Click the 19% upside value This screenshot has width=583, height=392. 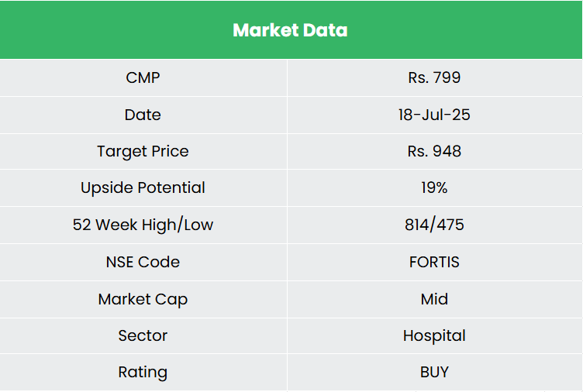click(434, 187)
